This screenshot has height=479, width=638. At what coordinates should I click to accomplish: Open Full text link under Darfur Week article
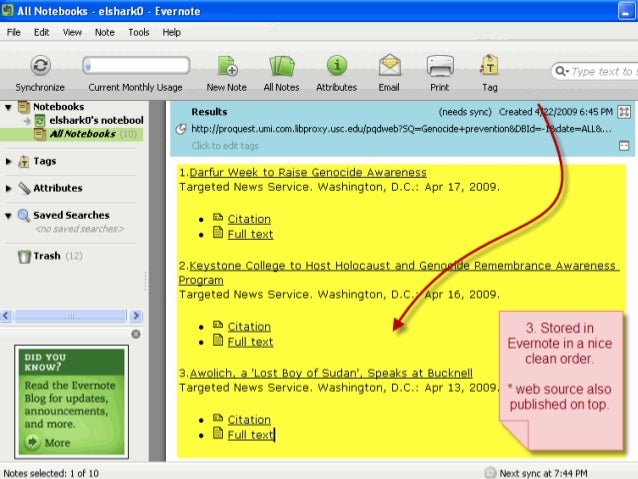pyautogui.click(x=250, y=234)
